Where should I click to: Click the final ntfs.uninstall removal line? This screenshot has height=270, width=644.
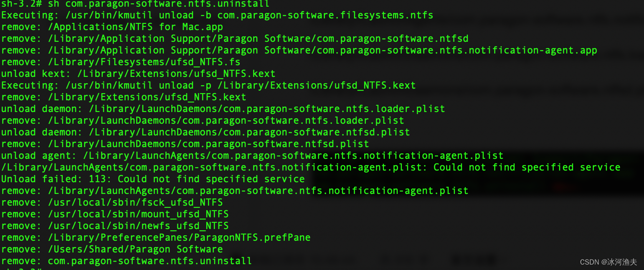point(126,261)
